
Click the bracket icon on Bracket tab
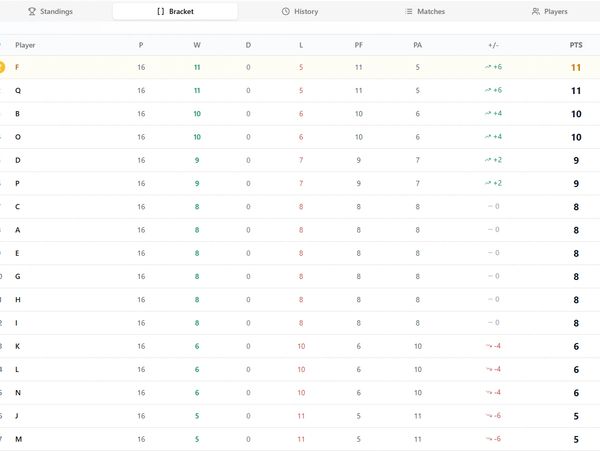(161, 12)
